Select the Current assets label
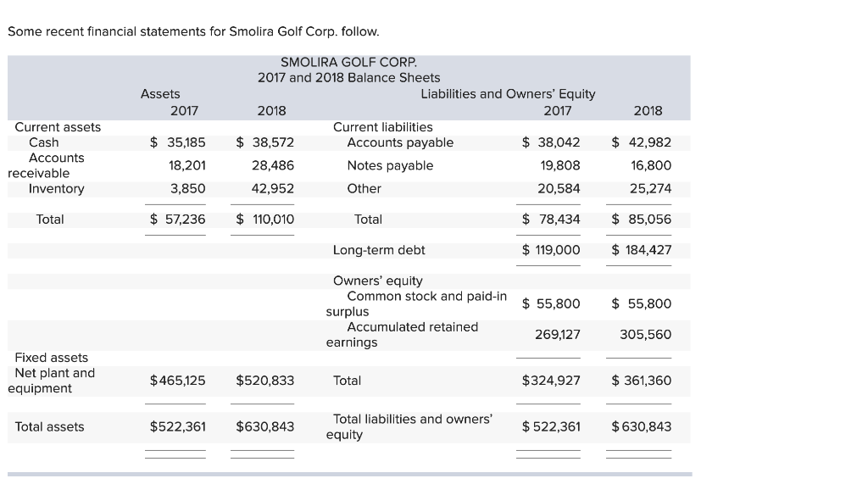 [58, 127]
